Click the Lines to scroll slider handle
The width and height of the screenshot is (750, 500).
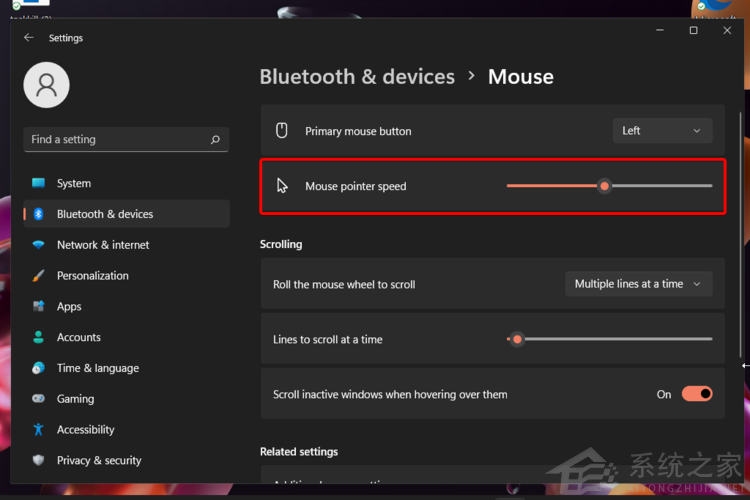coord(517,339)
